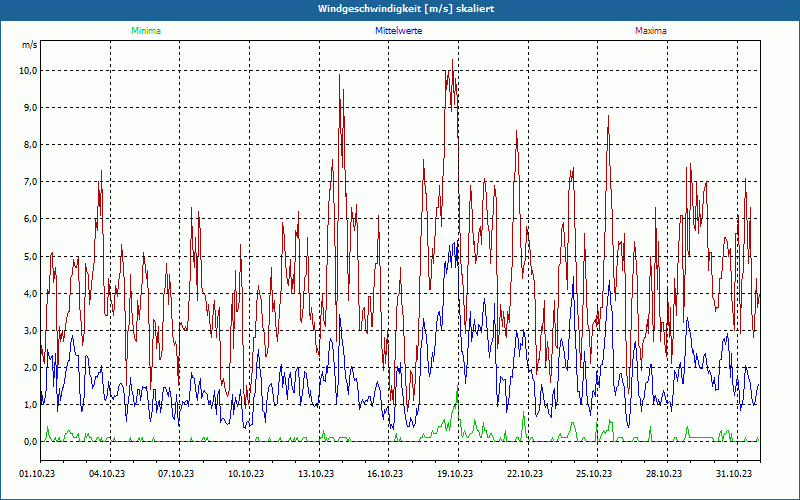Click the 04.10.23 date label
Image resolution: width=800 pixels, height=500 pixels.
click(107, 474)
